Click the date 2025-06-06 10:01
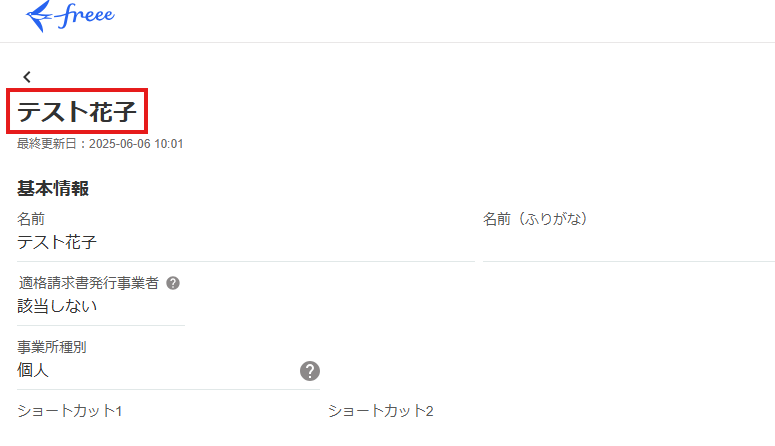 (136, 144)
